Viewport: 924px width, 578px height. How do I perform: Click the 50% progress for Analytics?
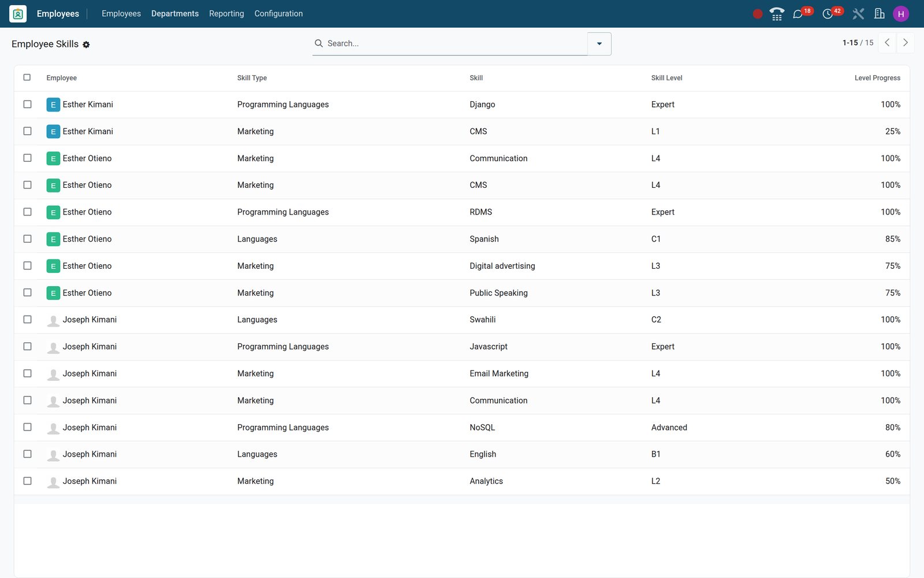point(893,481)
